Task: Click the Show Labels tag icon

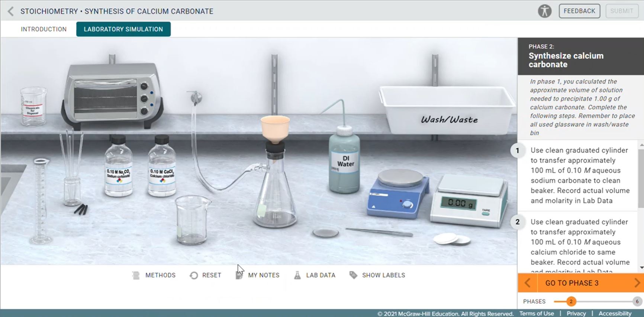Action: tap(353, 275)
